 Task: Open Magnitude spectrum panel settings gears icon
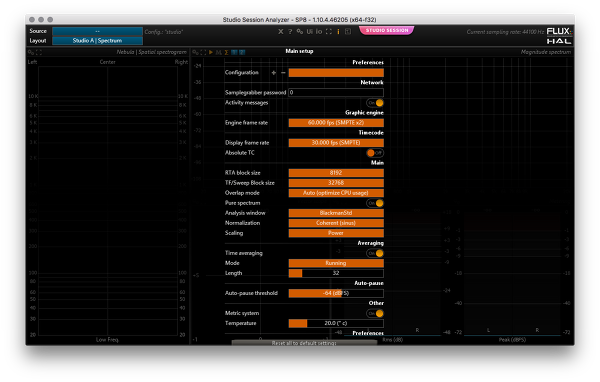tap(195, 52)
